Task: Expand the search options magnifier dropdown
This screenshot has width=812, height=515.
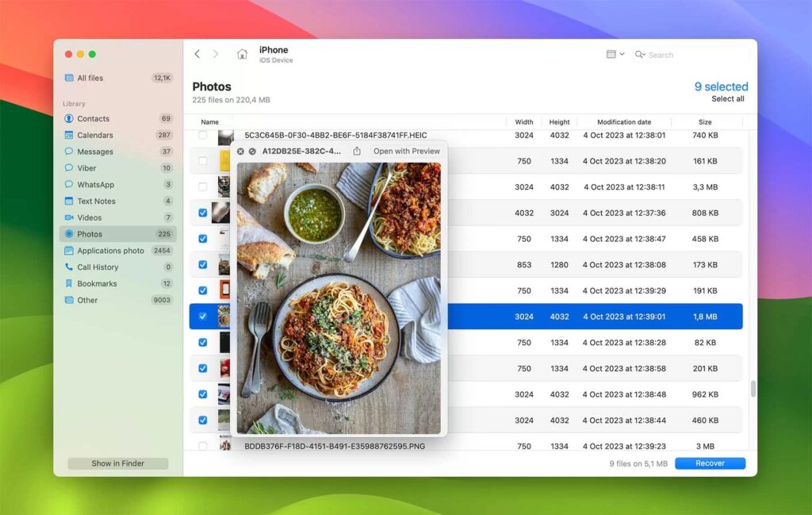Action: 640,55
